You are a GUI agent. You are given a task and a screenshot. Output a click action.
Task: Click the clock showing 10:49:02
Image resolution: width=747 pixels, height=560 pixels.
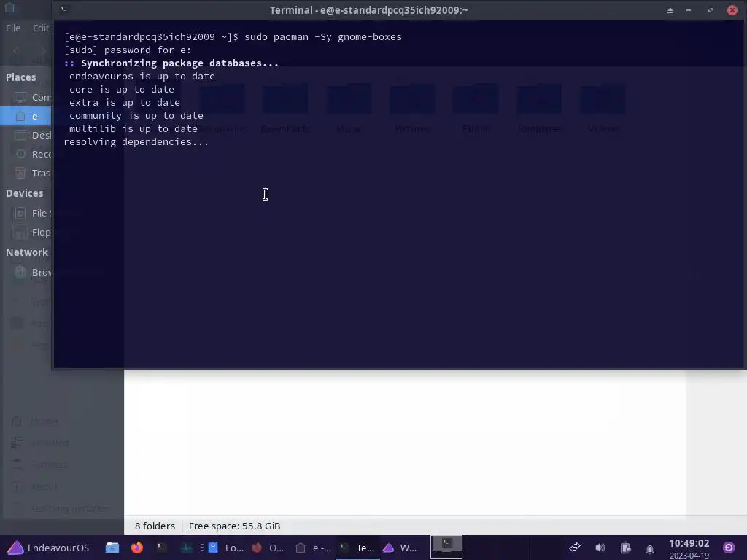(689, 544)
